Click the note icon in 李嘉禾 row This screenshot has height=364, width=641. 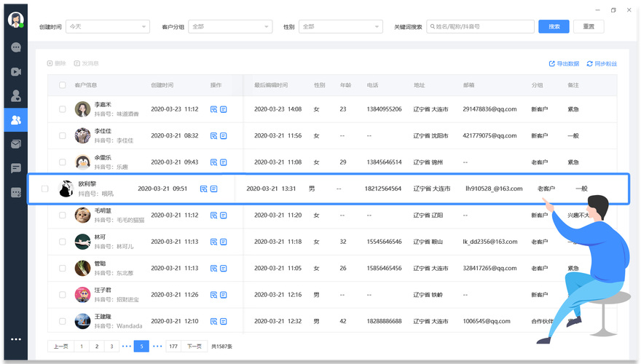pos(223,109)
